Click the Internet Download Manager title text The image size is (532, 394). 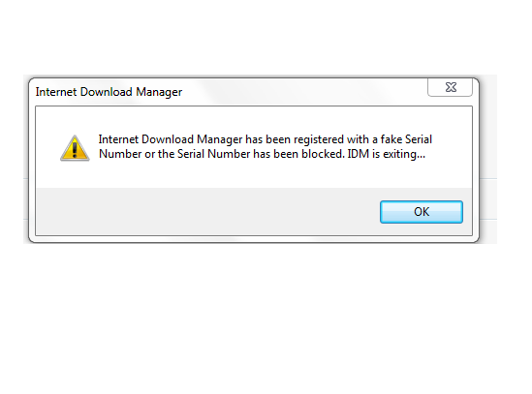pos(109,92)
